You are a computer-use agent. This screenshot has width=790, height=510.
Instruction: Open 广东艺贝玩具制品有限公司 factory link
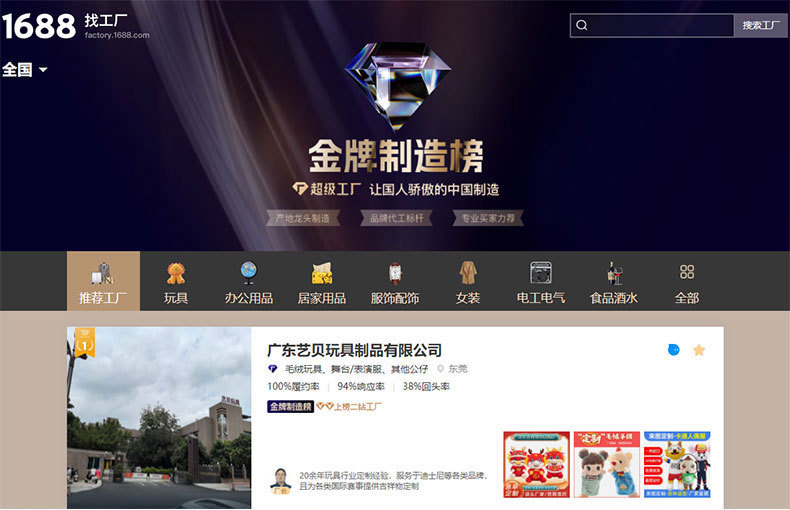(x=355, y=350)
